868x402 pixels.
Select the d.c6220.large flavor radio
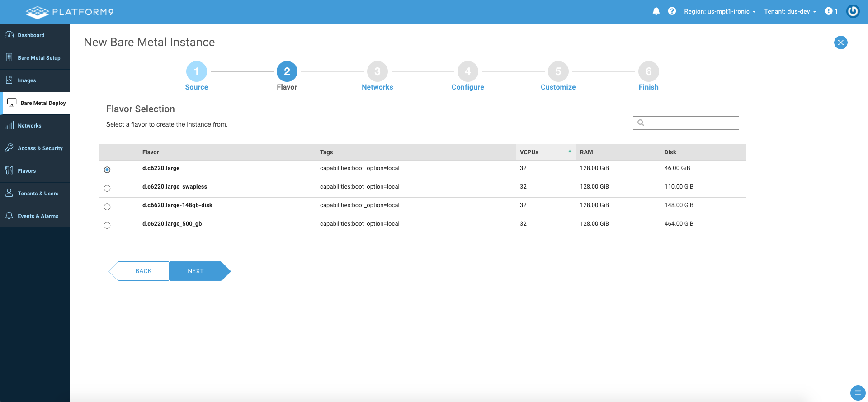(107, 170)
